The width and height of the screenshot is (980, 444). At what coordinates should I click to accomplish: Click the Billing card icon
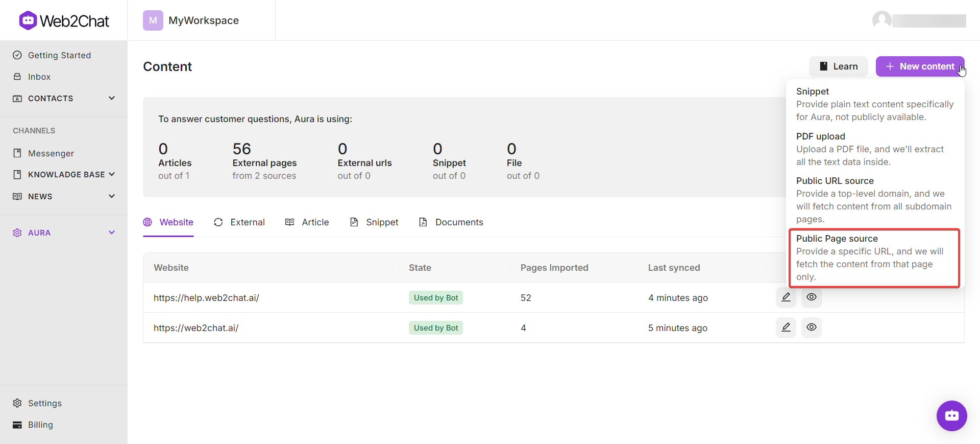17,425
